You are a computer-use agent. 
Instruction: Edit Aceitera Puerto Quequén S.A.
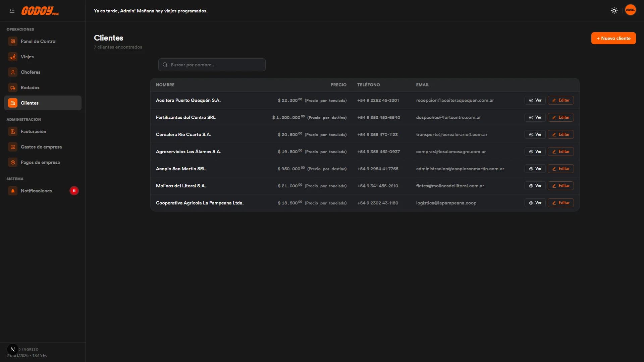(x=560, y=100)
